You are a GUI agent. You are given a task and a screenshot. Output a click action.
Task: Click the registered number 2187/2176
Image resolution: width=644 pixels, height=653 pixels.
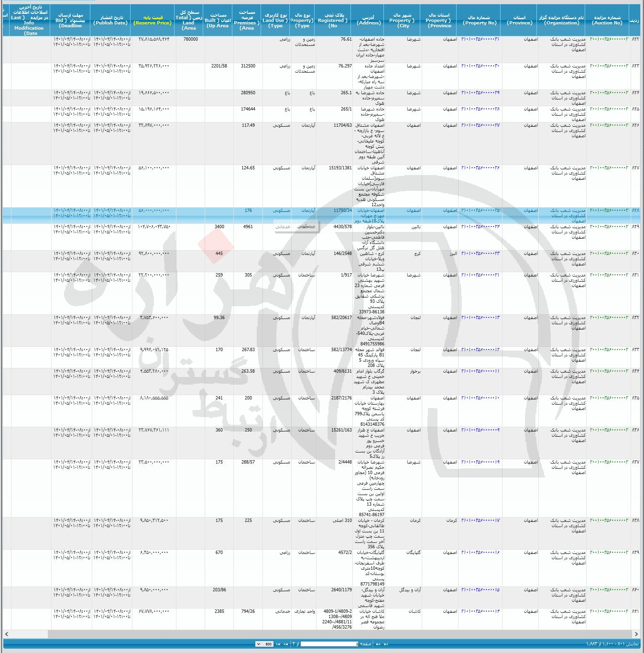[x=341, y=398]
